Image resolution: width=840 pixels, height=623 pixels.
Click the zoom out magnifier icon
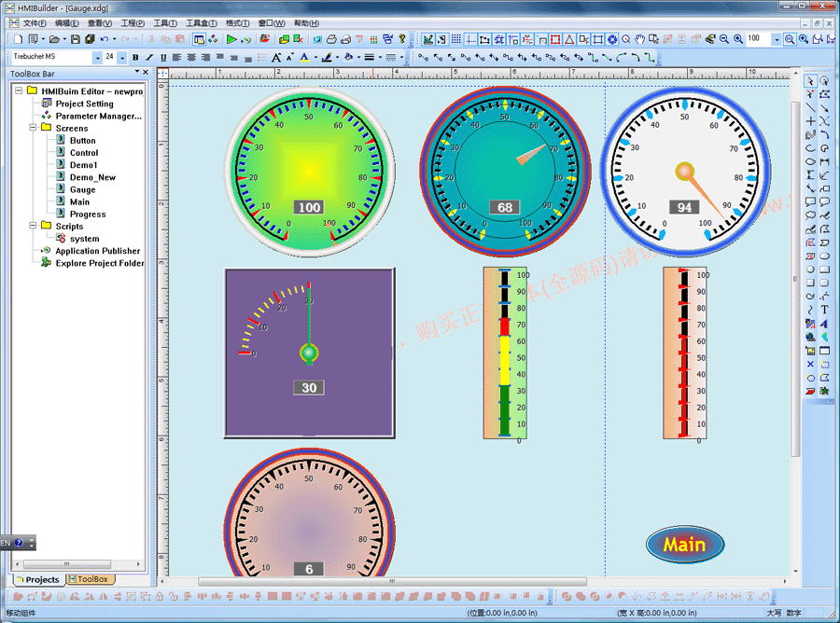click(723, 39)
